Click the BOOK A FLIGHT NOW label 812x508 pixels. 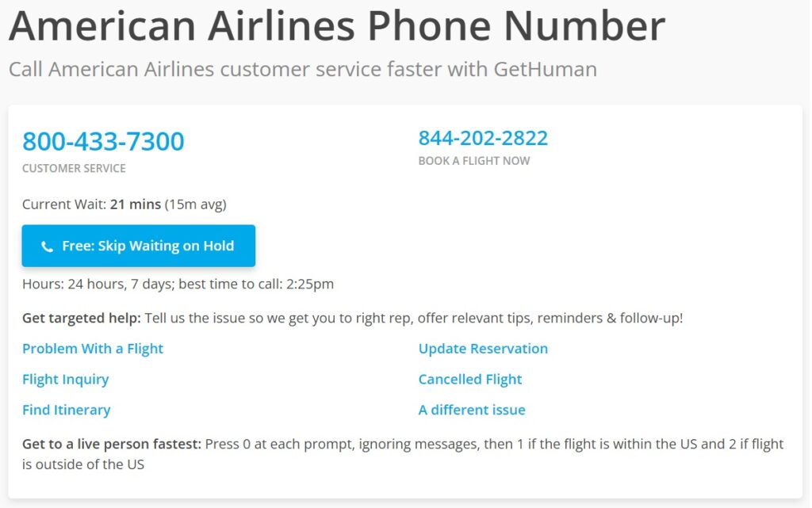[x=474, y=161]
